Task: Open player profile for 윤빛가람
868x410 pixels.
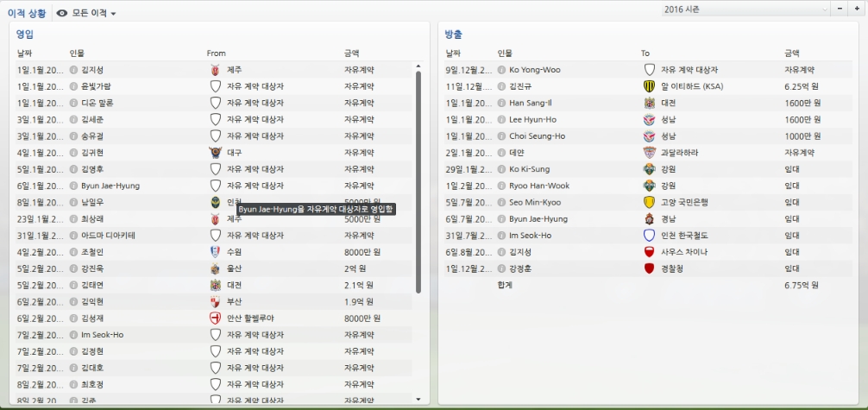Action: tap(96, 86)
